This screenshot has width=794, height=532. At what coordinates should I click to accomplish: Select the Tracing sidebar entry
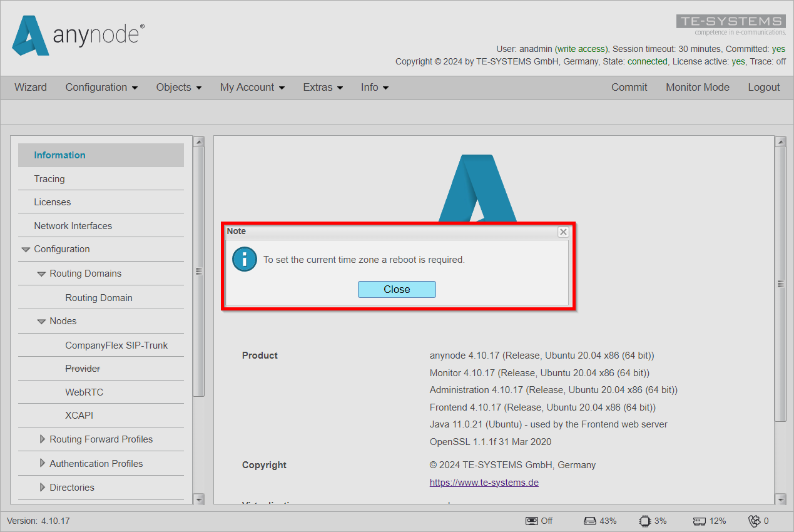pos(49,178)
